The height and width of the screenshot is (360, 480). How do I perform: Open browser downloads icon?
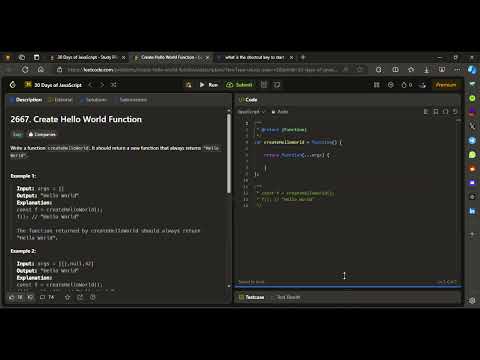click(426, 69)
